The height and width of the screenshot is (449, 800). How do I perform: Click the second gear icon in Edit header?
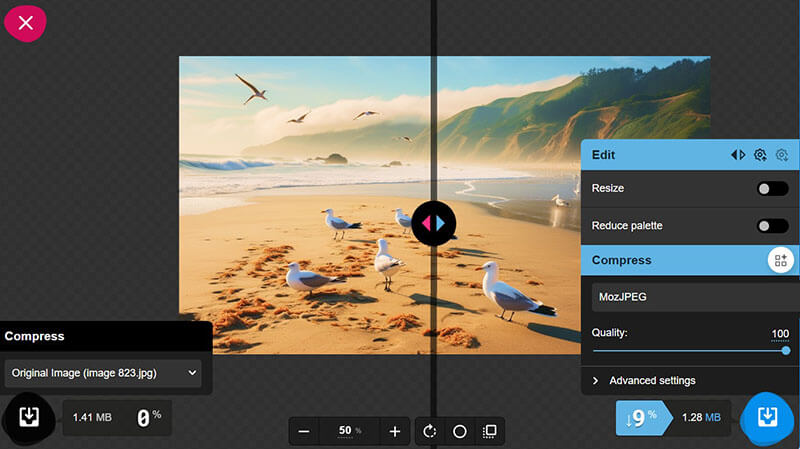(x=782, y=155)
